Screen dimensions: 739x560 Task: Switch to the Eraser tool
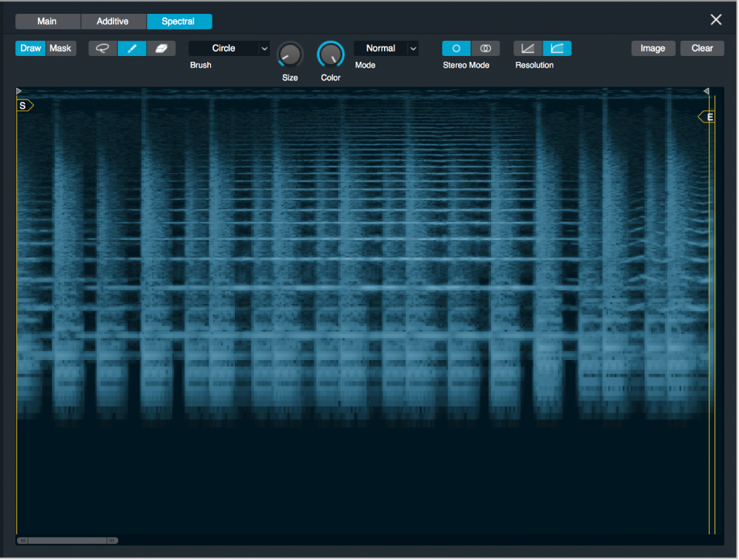[x=161, y=48]
